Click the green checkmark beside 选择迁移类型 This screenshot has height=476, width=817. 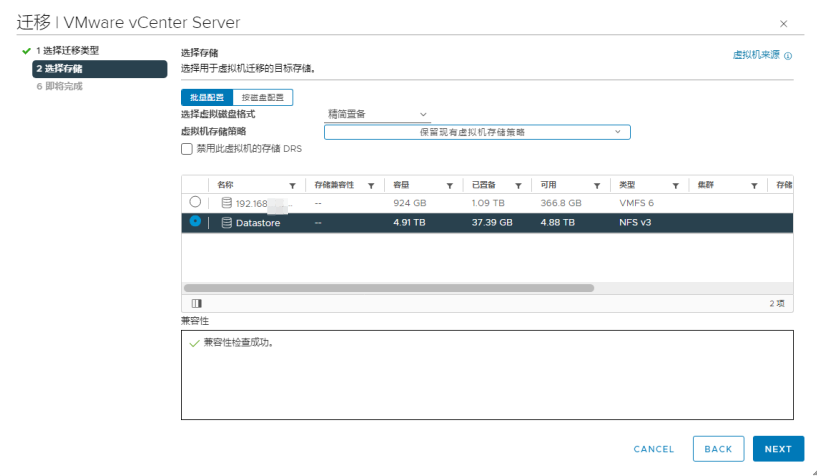[26, 51]
